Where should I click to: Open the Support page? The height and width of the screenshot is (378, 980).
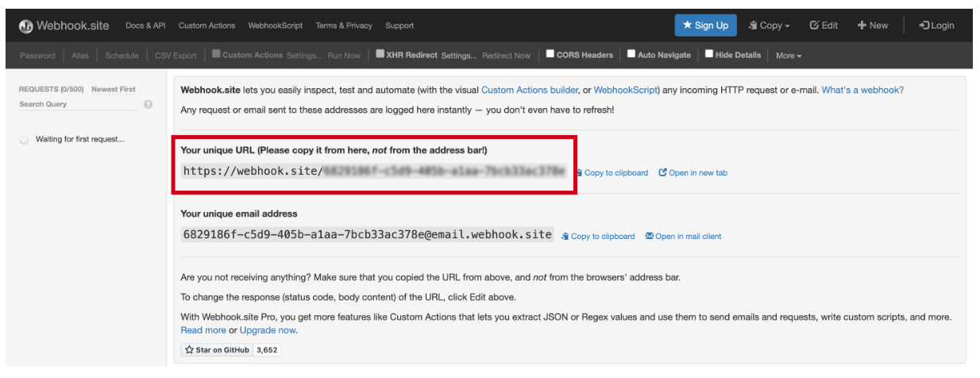click(x=399, y=25)
